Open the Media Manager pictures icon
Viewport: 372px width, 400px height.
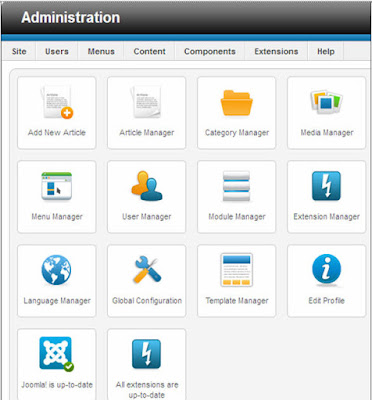[x=327, y=102]
